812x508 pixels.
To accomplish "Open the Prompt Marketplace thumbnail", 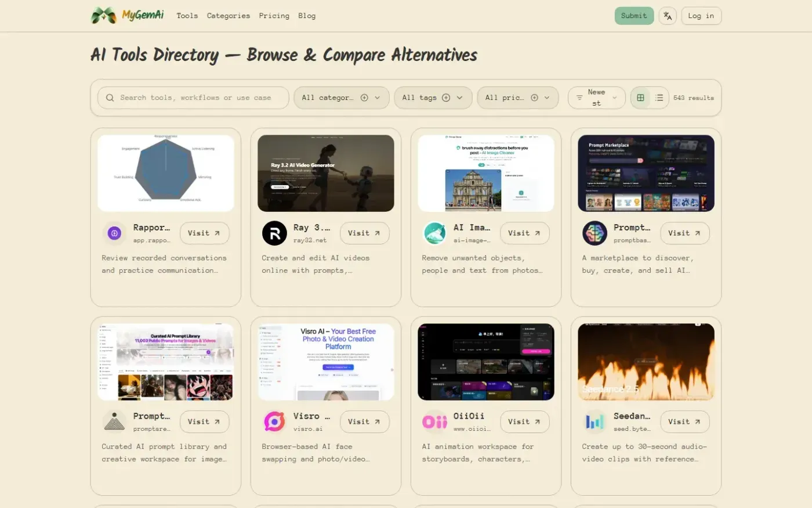I will coord(646,173).
